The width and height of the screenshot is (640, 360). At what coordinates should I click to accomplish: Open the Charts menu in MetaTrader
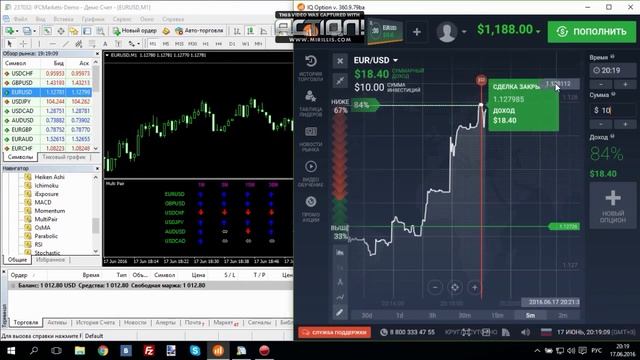point(93,19)
